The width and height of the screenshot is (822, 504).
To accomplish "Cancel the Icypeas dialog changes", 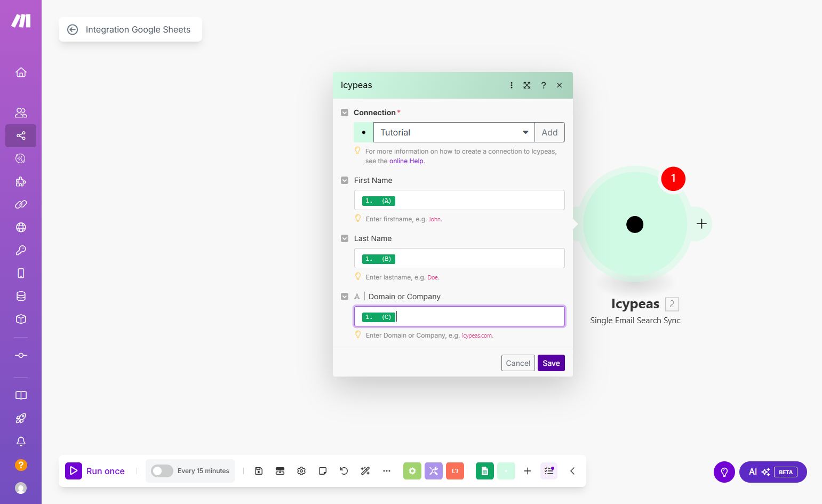I will [x=518, y=363].
